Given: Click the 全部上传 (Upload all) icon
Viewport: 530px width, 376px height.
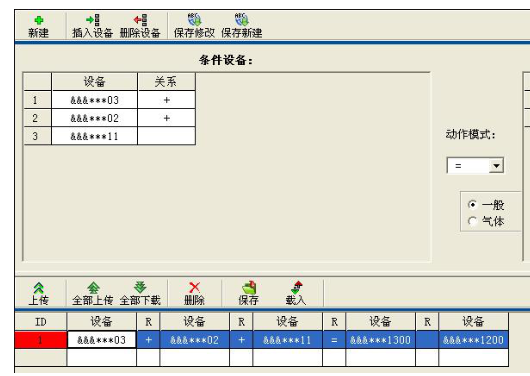Looking at the screenshot, I should click(x=93, y=288).
